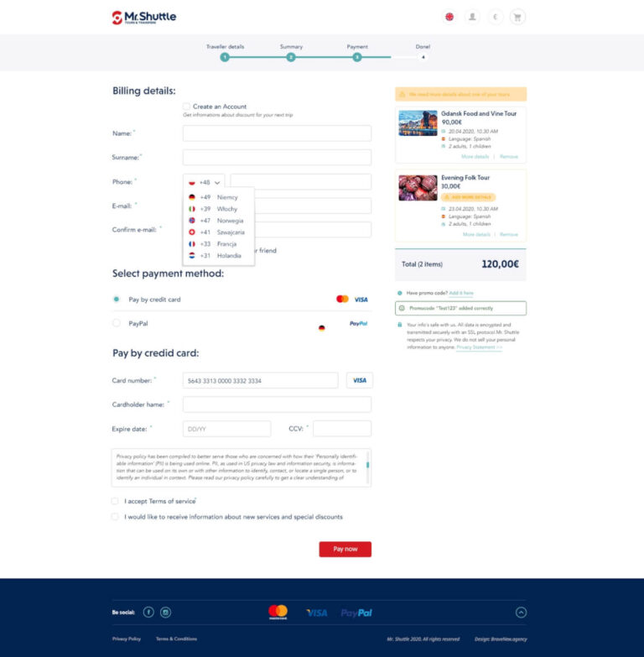The image size is (644, 657).
Task: Open the Facebook social icon in footer
Action: (148, 613)
